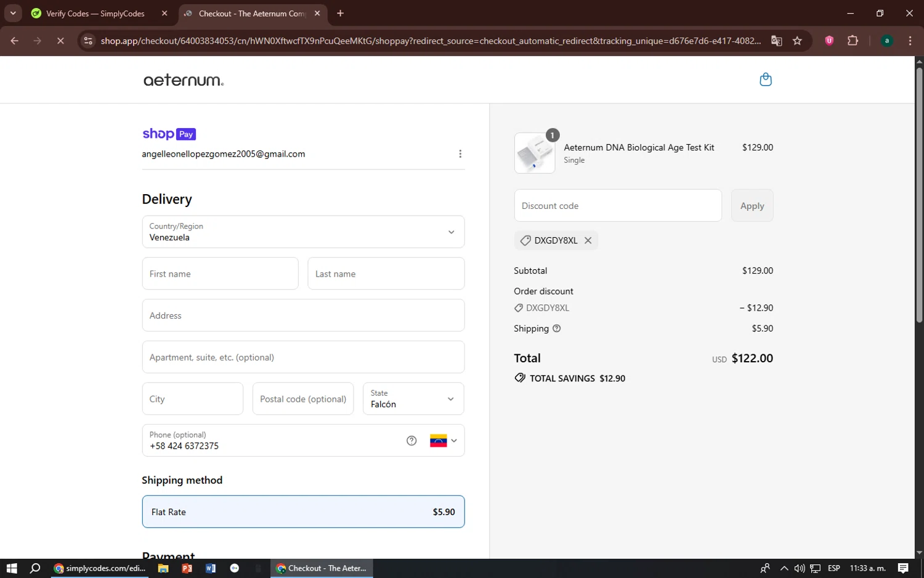Image resolution: width=924 pixels, height=578 pixels.
Task: Remove the DXGDY8XL discount code
Action: (x=588, y=240)
